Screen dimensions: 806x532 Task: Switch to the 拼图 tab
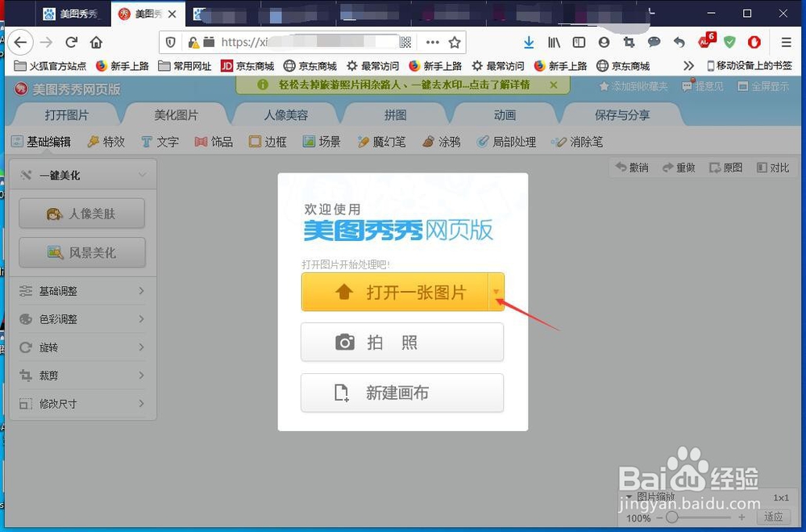[395, 115]
